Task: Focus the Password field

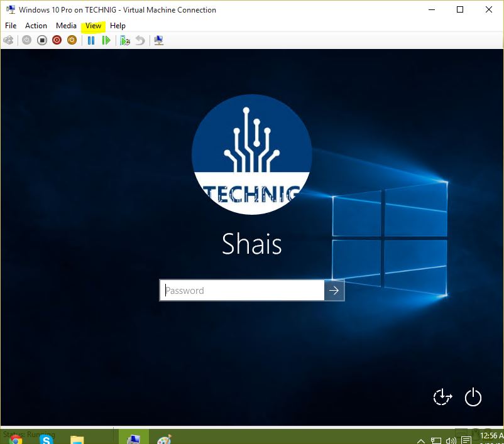Action: click(x=242, y=290)
